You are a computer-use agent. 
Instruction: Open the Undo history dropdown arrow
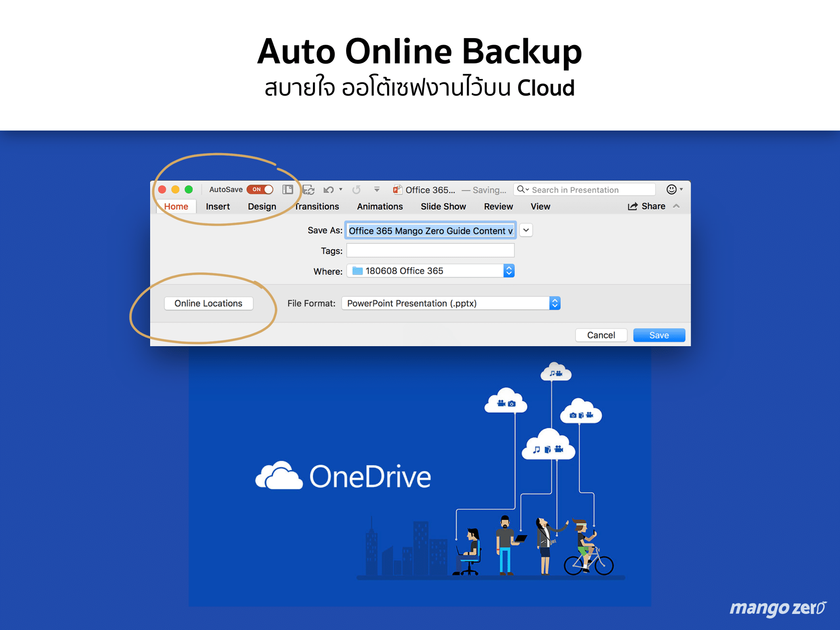(x=341, y=189)
